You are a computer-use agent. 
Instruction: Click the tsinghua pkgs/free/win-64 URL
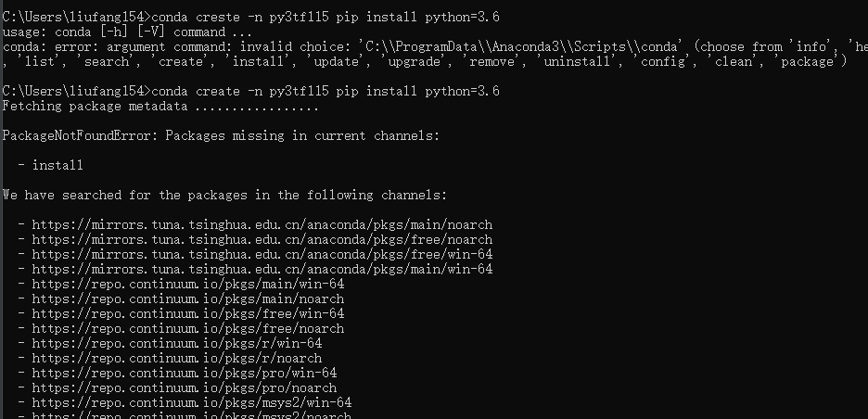262,255
